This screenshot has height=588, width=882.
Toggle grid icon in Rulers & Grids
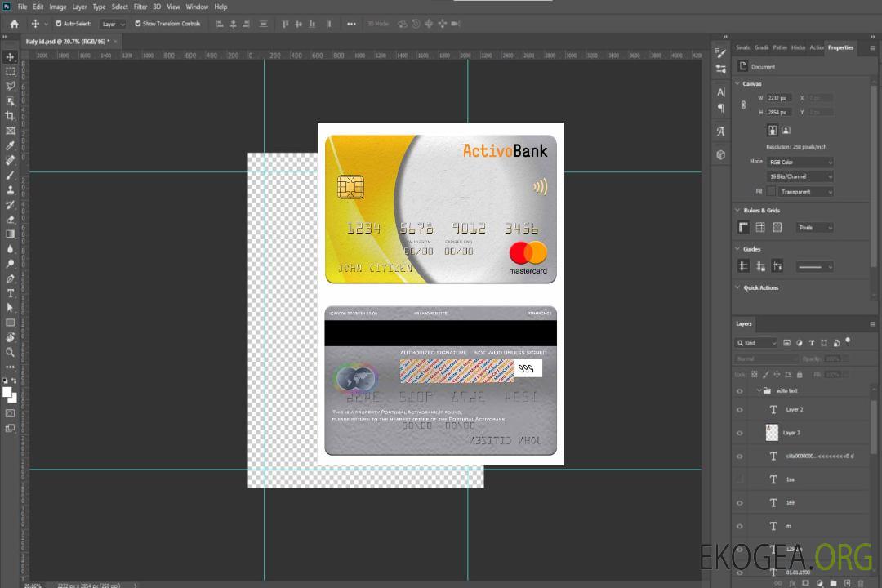tap(760, 227)
